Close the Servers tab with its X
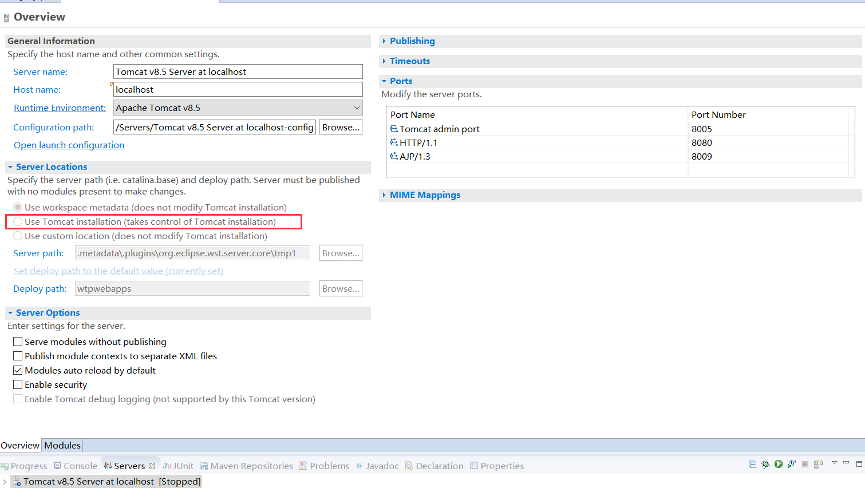 click(152, 466)
